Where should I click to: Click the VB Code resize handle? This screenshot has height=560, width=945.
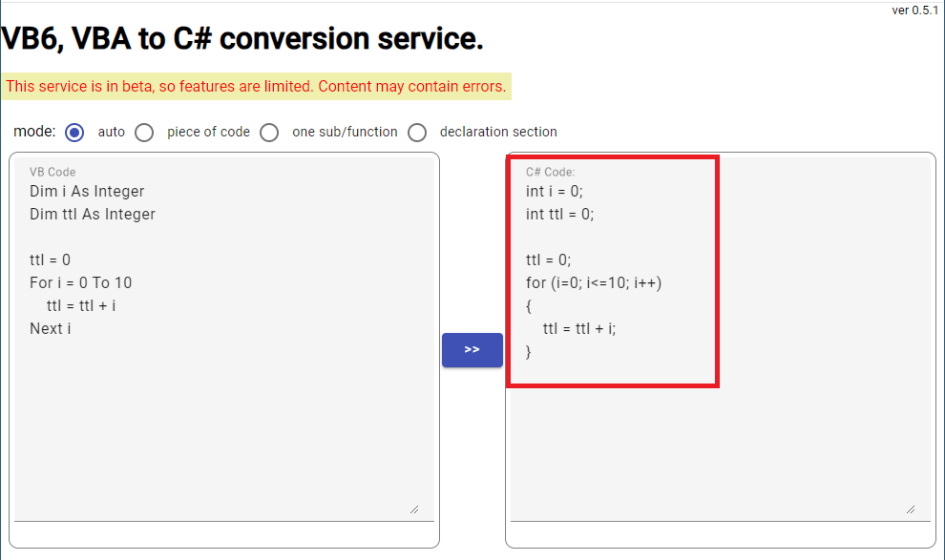414,509
